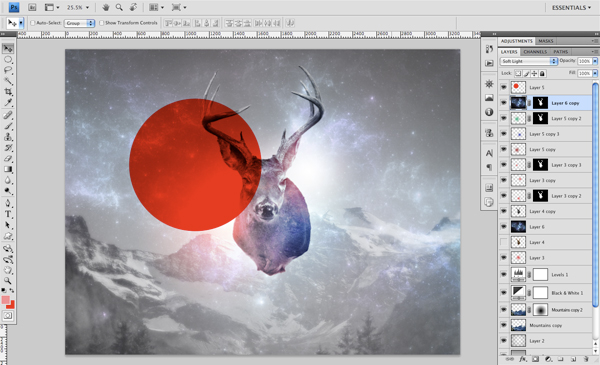Select the Custom Shape tool
600x365 pixels.
click(x=8, y=236)
